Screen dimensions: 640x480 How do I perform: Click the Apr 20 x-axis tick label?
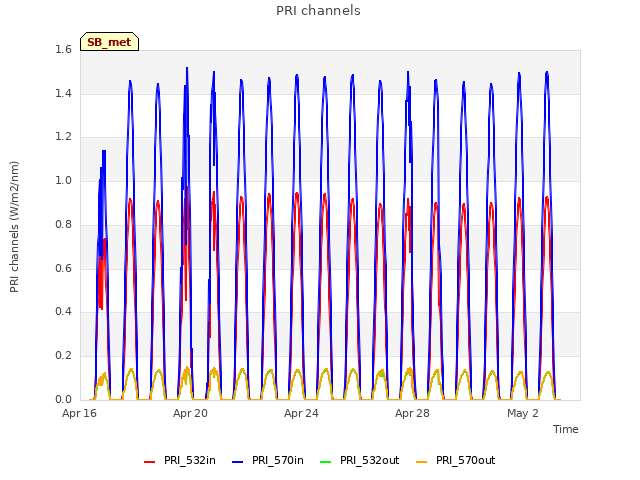[x=190, y=413]
